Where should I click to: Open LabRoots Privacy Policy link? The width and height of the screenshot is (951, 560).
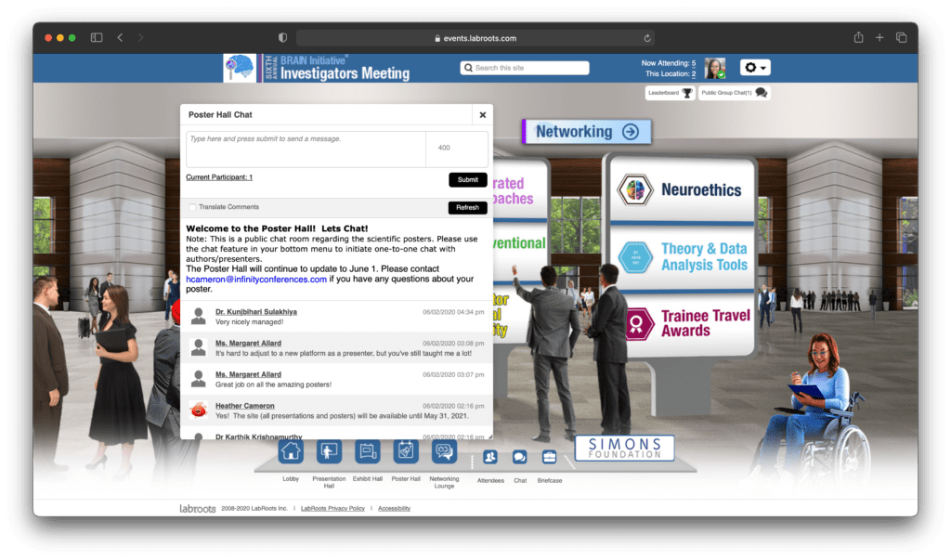click(332, 508)
